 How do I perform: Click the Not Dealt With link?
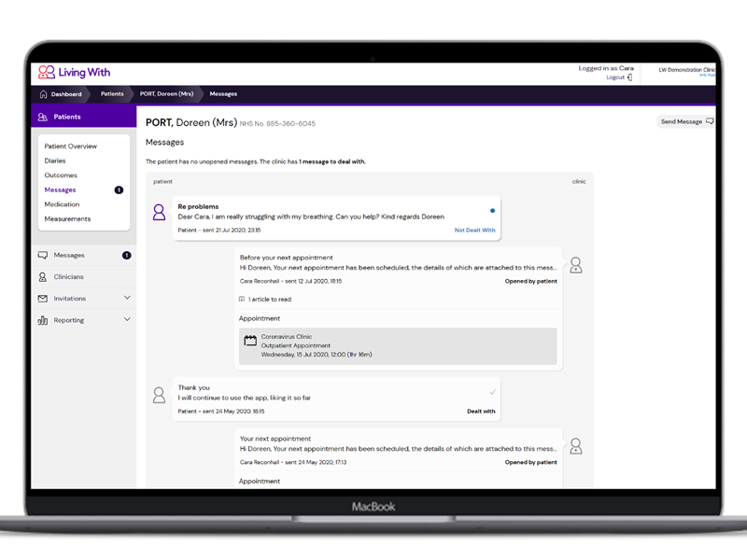[x=474, y=230]
